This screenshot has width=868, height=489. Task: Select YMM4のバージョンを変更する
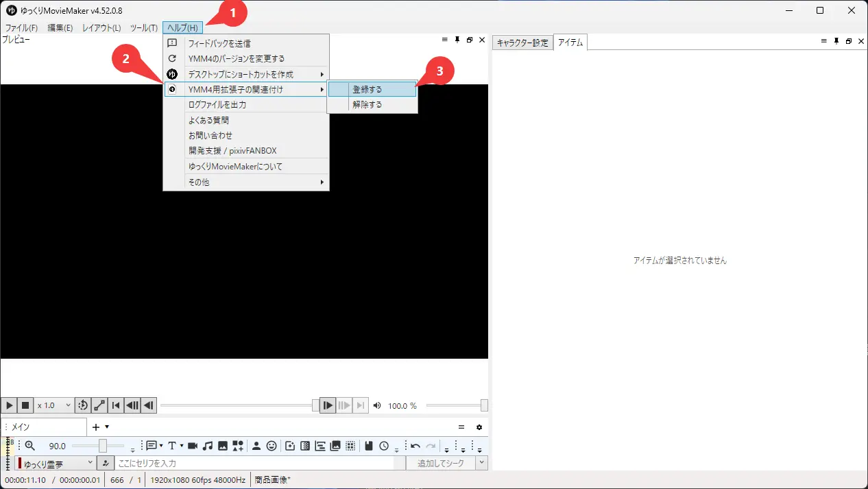click(x=246, y=59)
